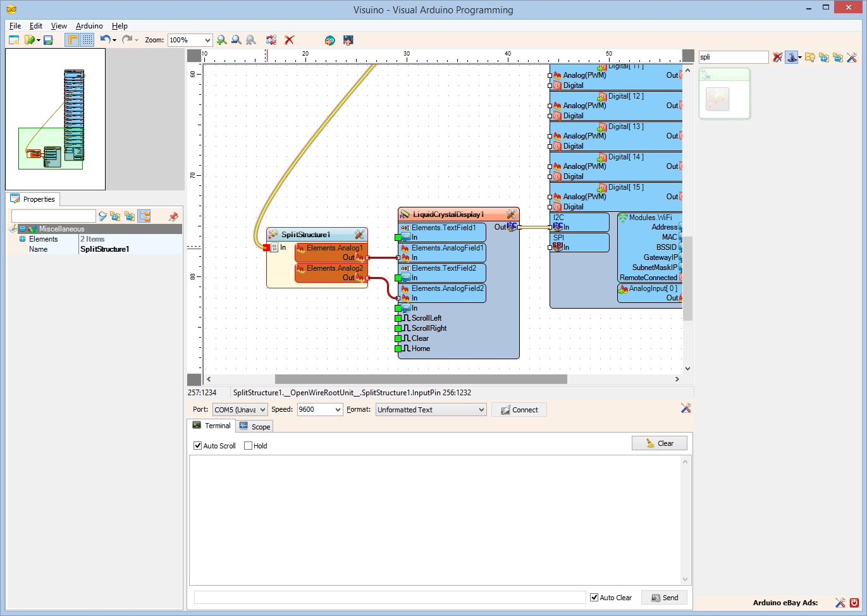
Task: Click the pin icon in Properties panel
Action: click(173, 216)
